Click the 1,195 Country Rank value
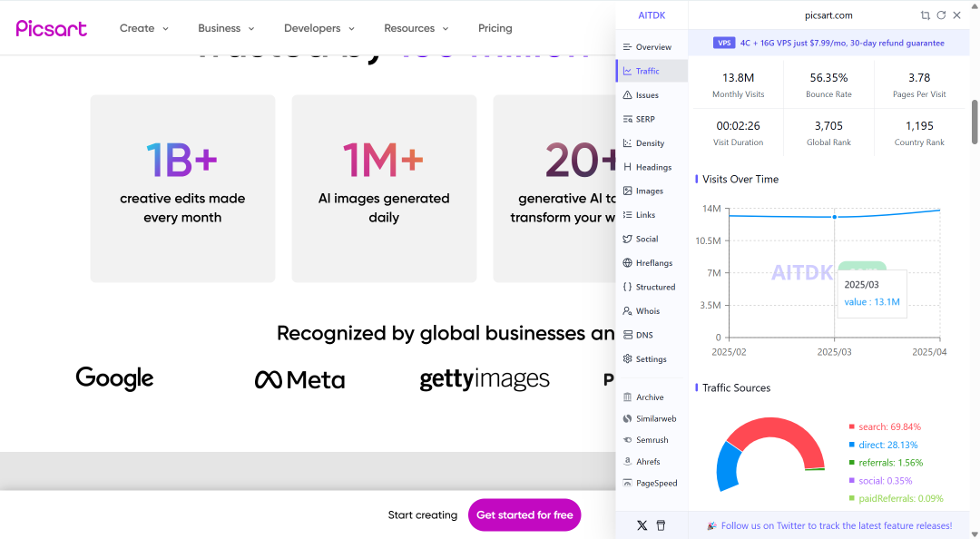Screen dimensions: 980x539 coord(919,126)
